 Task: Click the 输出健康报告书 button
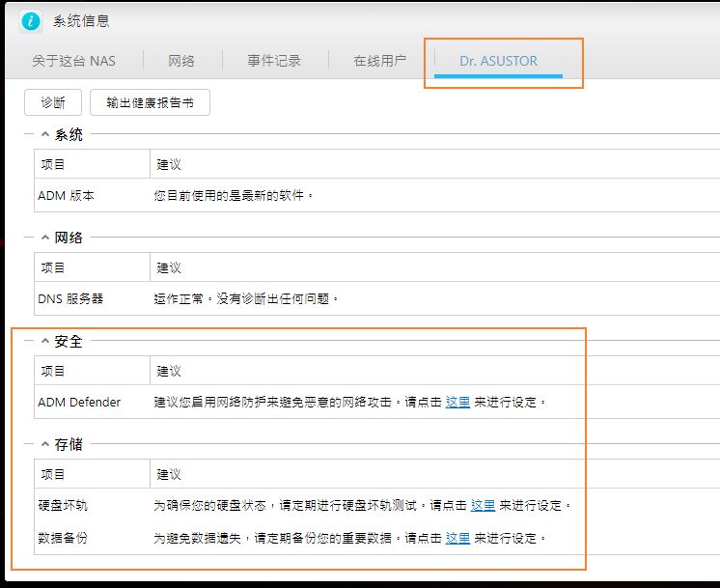point(151,102)
